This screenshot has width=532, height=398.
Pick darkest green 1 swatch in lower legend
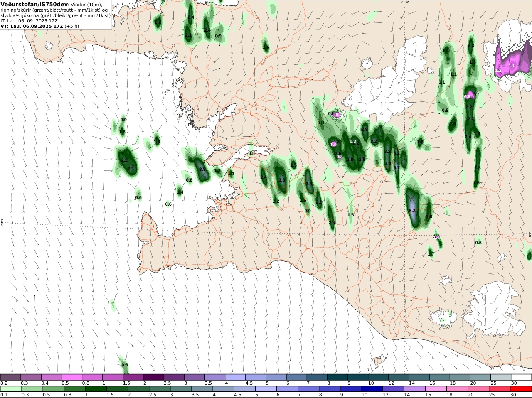coord(96,389)
